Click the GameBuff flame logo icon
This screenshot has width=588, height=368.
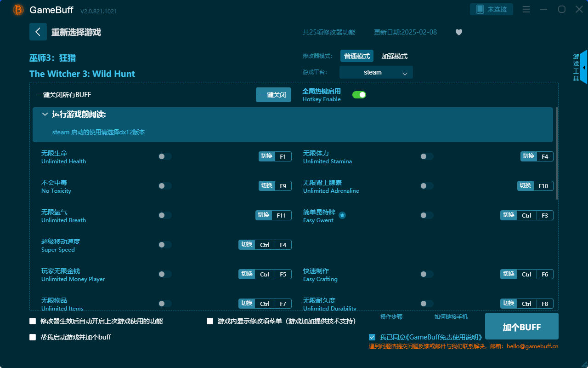(17, 10)
